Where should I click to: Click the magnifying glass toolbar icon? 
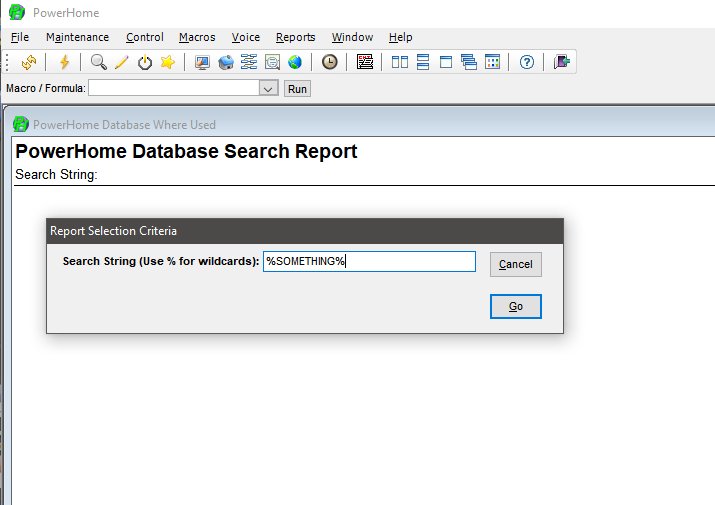click(98, 62)
